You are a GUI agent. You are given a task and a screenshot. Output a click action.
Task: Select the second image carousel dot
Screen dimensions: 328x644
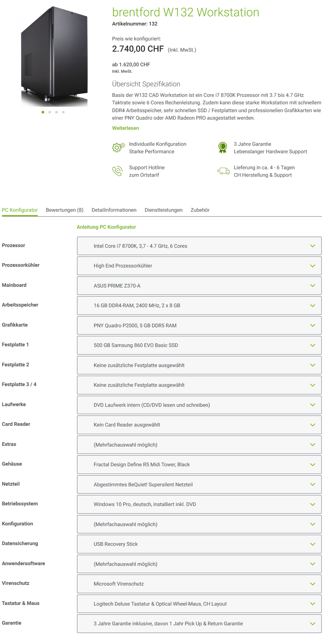click(x=50, y=112)
